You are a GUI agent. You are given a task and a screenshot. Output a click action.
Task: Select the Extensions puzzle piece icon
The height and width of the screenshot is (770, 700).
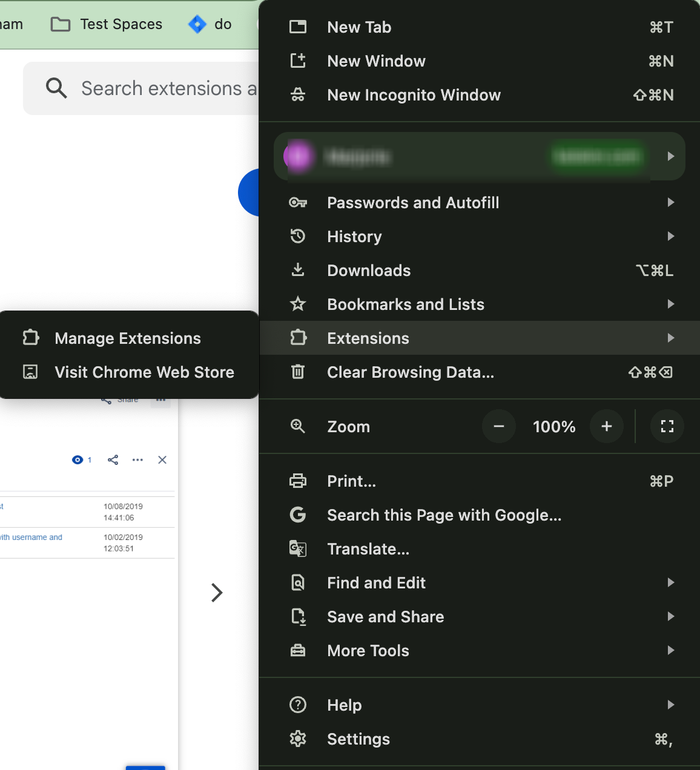[x=298, y=338]
